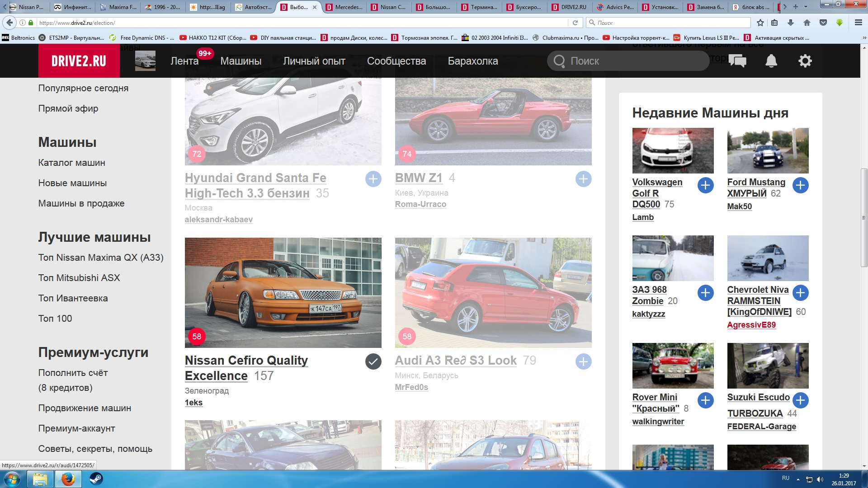Image resolution: width=868 pixels, height=488 pixels.
Task: Open the user car avatar in header
Action: pyautogui.click(x=145, y=61)
